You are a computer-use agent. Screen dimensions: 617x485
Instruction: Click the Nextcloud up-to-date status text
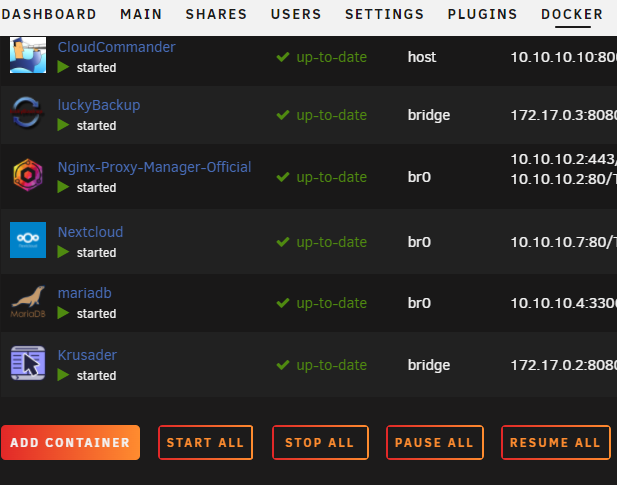tap(332, 242)
